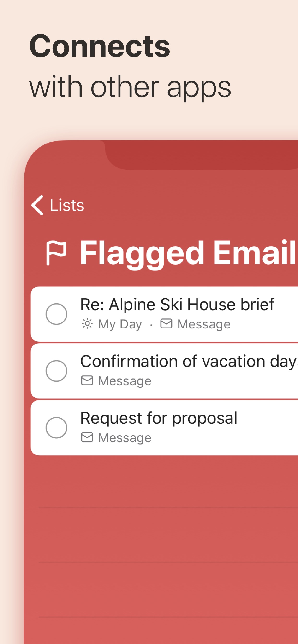Click the Flagged Email list title
Viewport: 298px width, 644px height.
[x=188, y=253]
